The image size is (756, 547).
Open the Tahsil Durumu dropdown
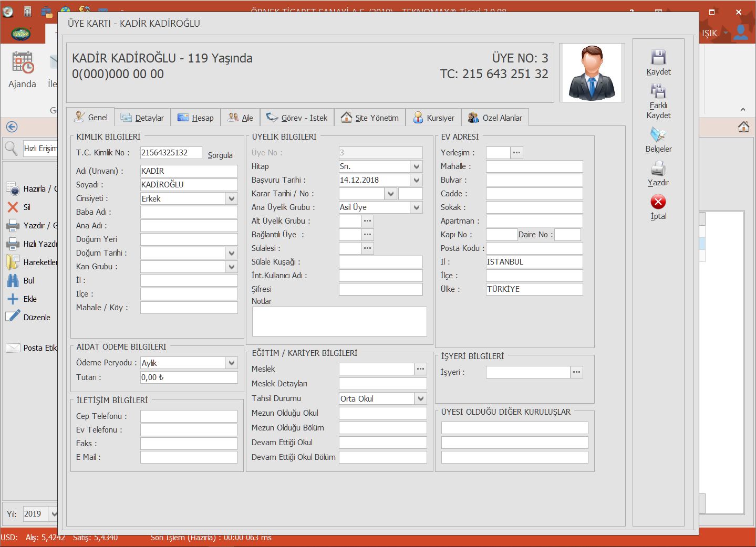[420, 398]
